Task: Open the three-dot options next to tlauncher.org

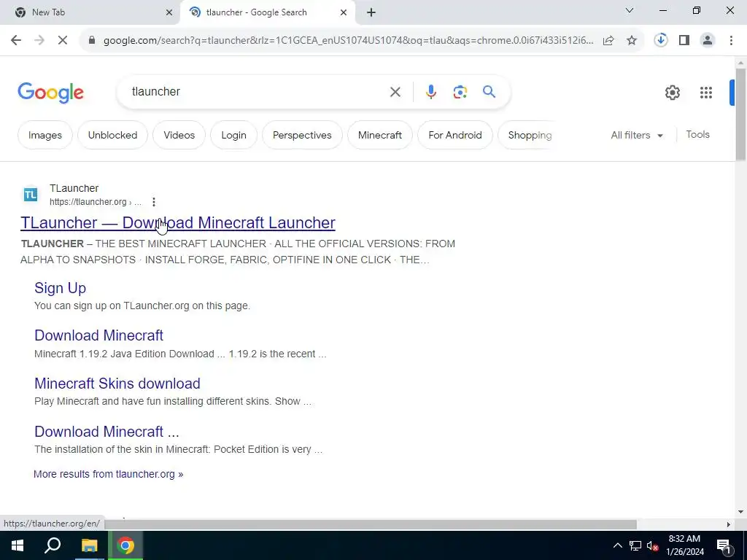Action: [153, 202]
